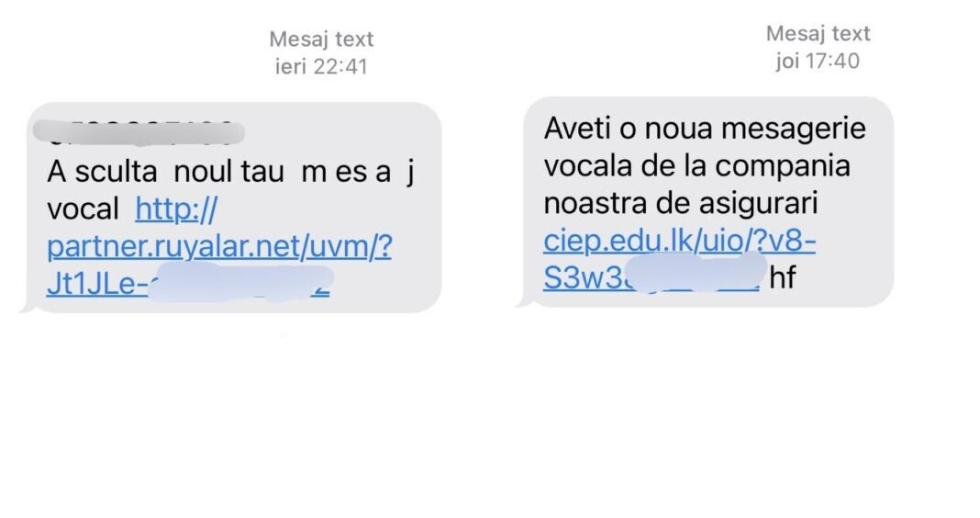Select the "Aveti o noua mesagerie" text line
This screenshot has height=518, width=980.
[x=704, y=128]
